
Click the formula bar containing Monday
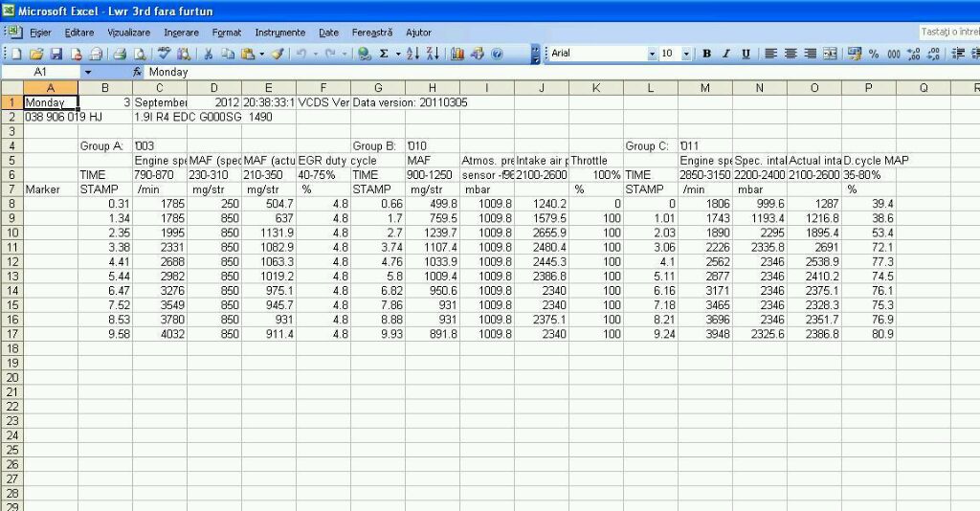[563, 73]
